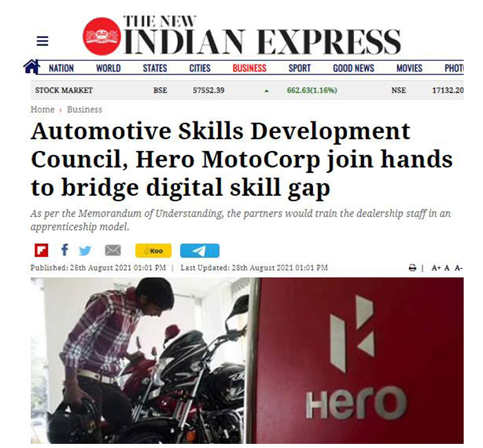Open the Hero MotoCorp article image
This screenshot has height=448, width=483.
pos(247,360)
